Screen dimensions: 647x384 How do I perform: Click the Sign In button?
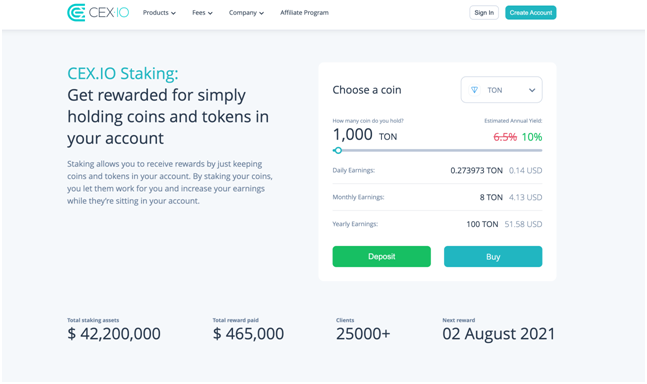[484, 13]
